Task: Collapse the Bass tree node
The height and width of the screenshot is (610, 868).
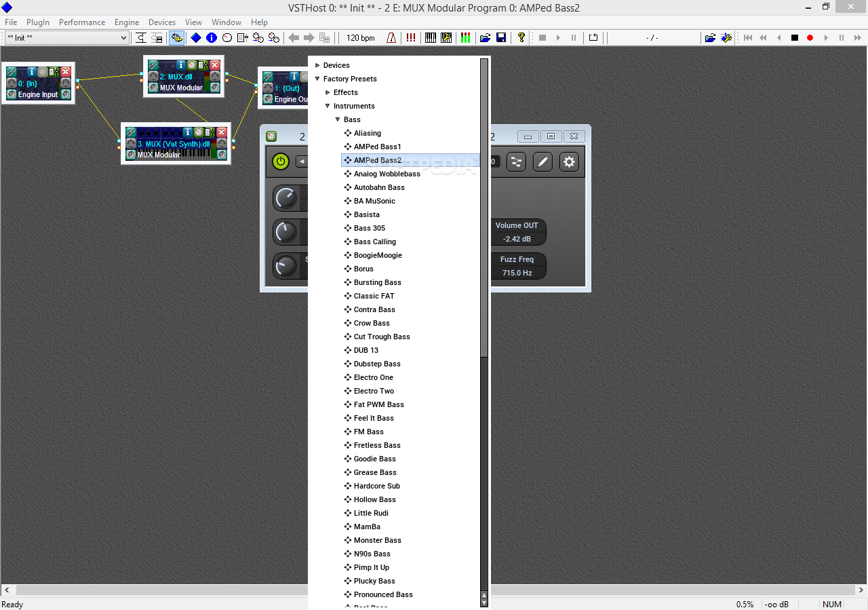Action: (338, 119)
